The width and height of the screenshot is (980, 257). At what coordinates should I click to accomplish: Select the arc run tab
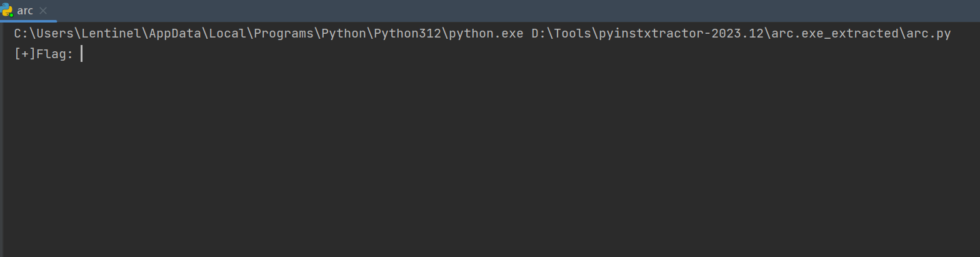[x=25, y=11]
